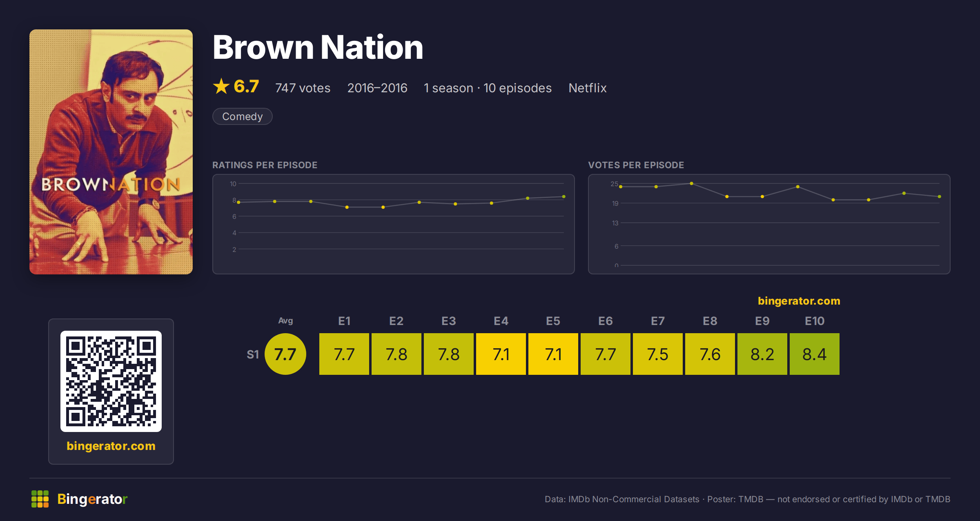The width and height of the screenshot is (980, 521).
Task: Click the Brown Nation title heading
Action: (x=318, y=47)
